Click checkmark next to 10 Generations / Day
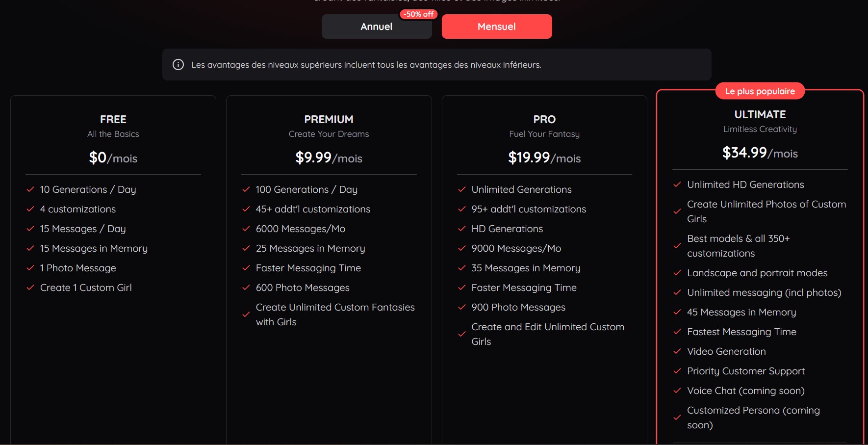 [x=30, y=189]
